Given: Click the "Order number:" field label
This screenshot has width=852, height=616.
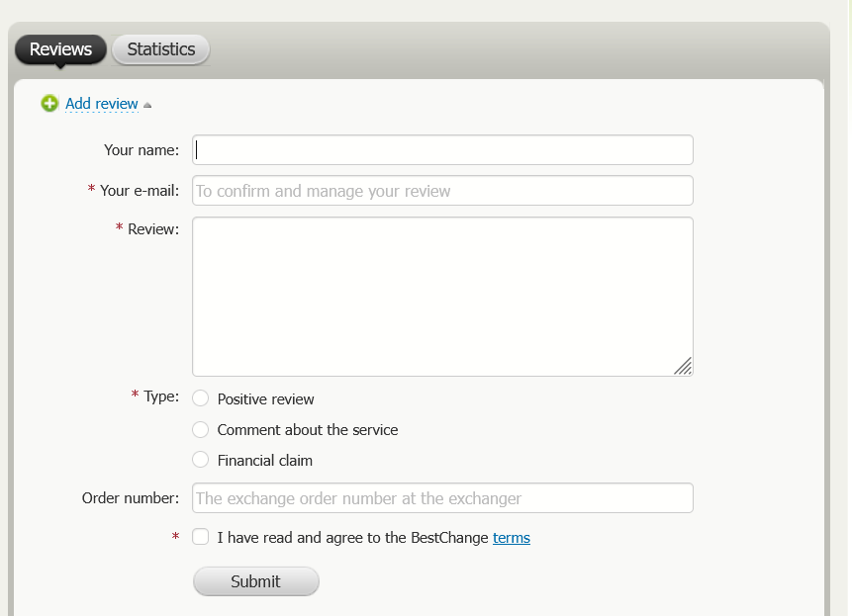Looking at the screenshot, I should point(131,498).
